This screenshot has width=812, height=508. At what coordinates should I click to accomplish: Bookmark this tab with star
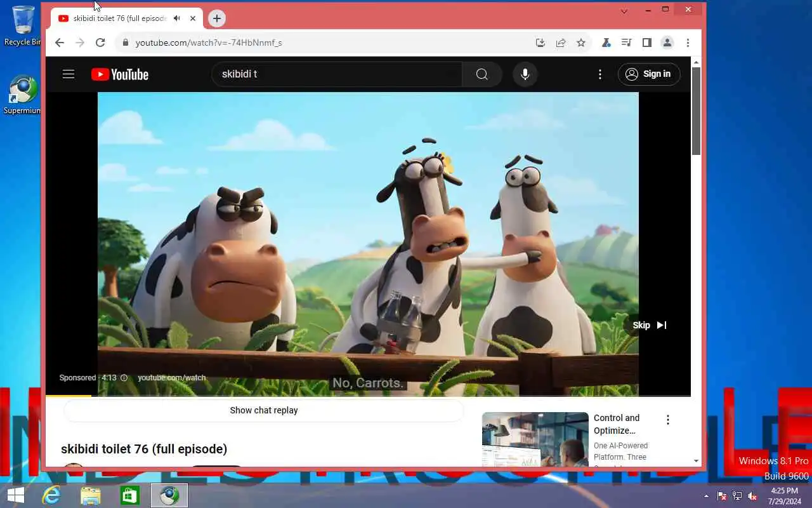(581, 43)
